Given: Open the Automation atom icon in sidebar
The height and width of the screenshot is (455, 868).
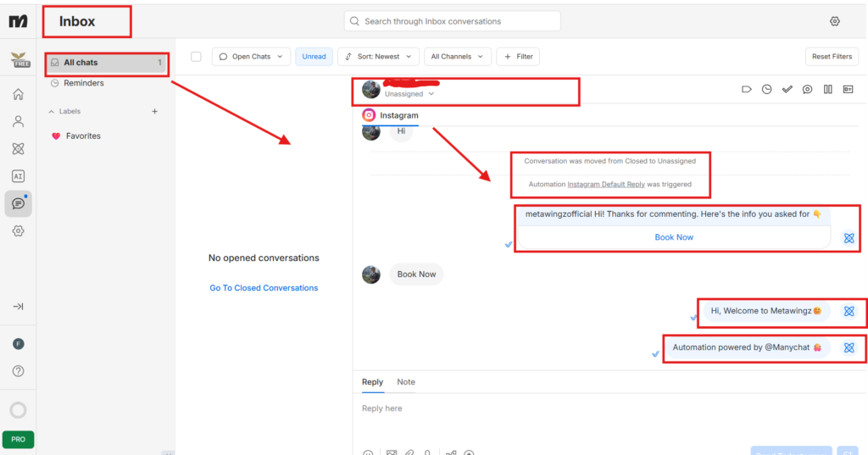Looking at the screenshot, I should 19,148.
